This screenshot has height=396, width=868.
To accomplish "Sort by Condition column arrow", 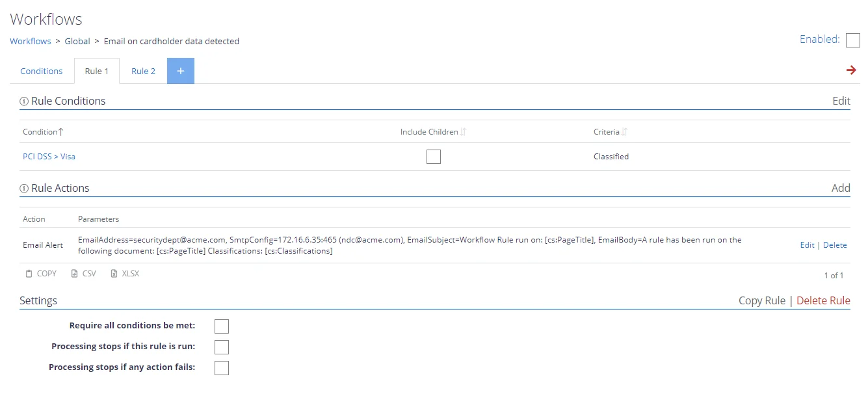I will (61, 132).
